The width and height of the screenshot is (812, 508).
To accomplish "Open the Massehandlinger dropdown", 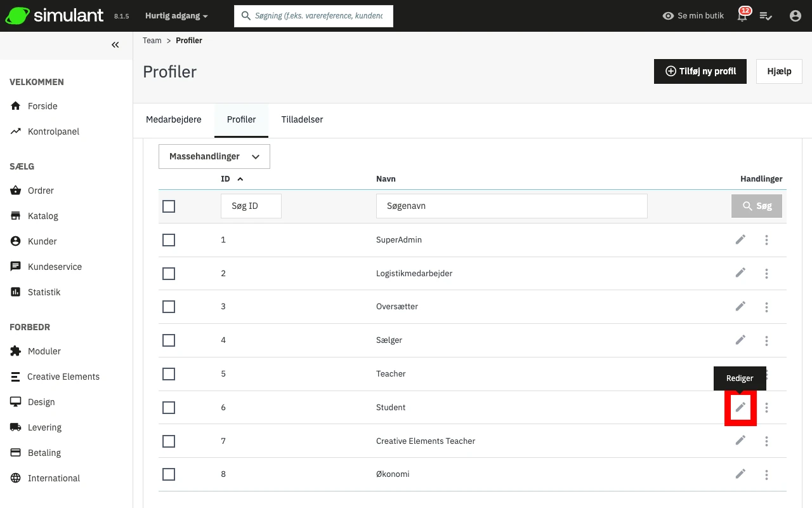I will [214, 156].
